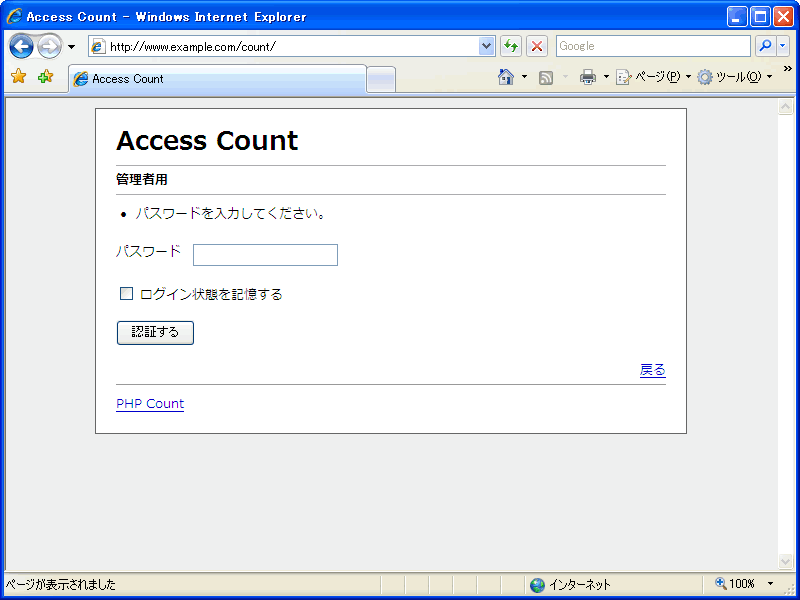800x600 pixels.
Task: Click the RSS feeds icon
Action: (546, 77)
